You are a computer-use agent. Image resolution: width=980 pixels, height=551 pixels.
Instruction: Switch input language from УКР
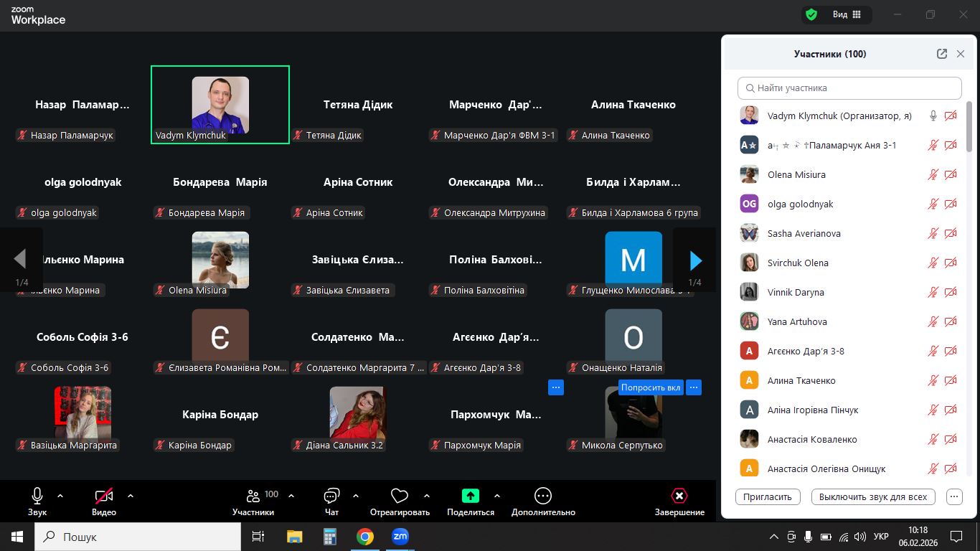click(x=882, y=537)
